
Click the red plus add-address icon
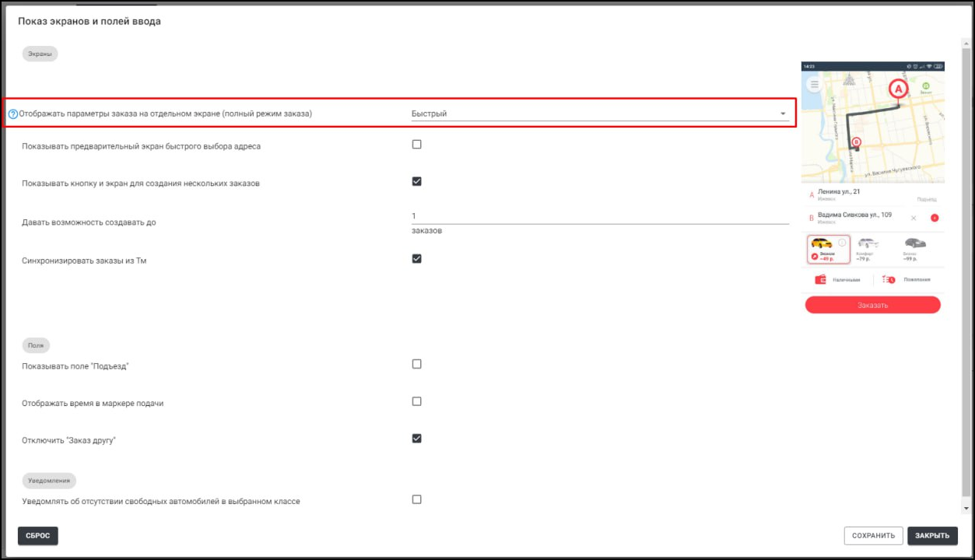tap(935, 218)
